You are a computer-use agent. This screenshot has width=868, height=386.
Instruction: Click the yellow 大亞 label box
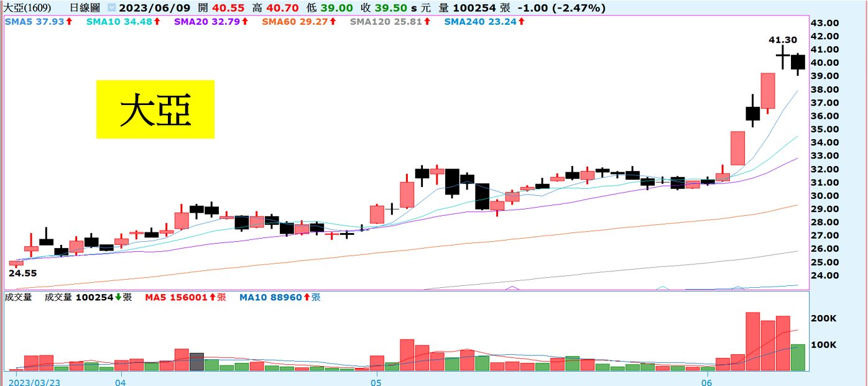coord(155,109)
